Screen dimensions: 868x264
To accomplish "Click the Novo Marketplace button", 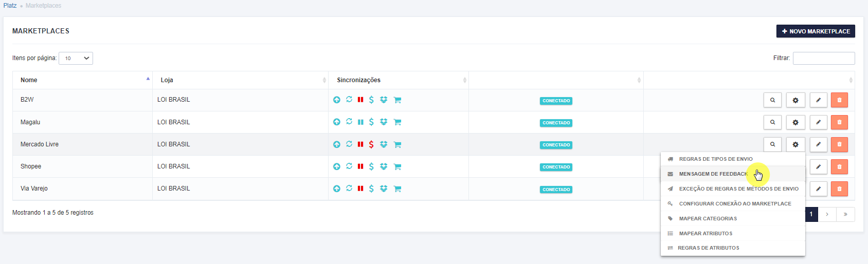I will (x=816, y=31).
